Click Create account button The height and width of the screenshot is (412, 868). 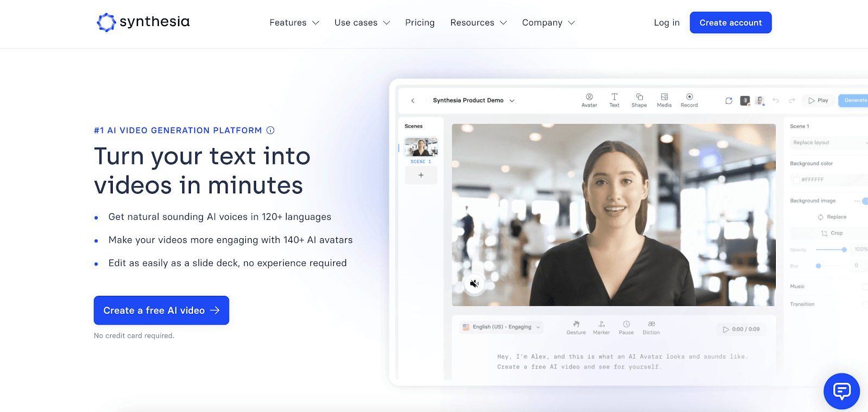click(731, 23)
